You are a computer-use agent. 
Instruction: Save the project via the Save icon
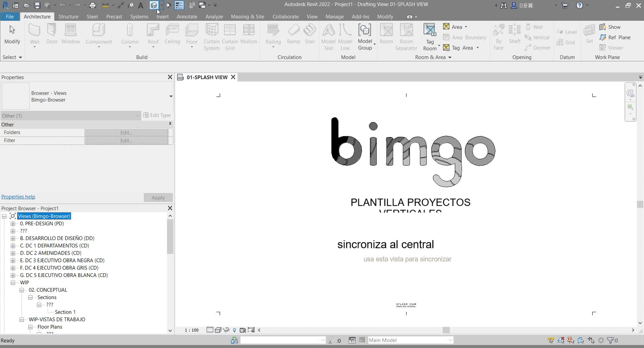tap(37, 5)
